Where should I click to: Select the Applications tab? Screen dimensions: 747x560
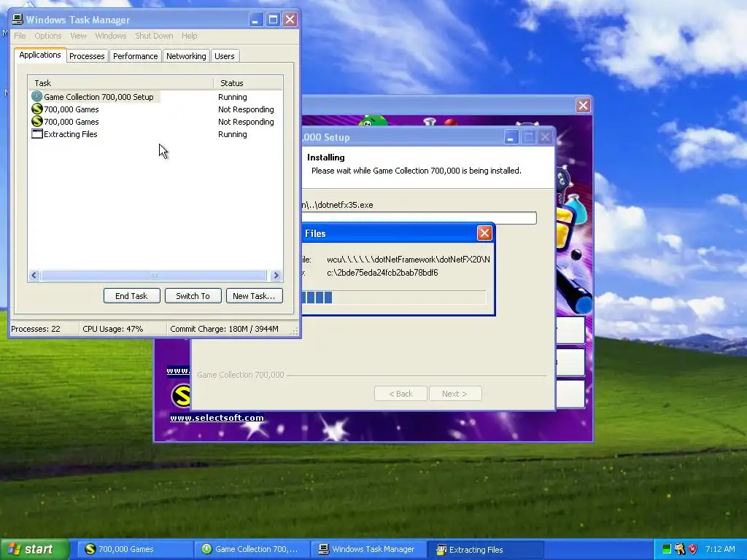click(x=40, y=55)
